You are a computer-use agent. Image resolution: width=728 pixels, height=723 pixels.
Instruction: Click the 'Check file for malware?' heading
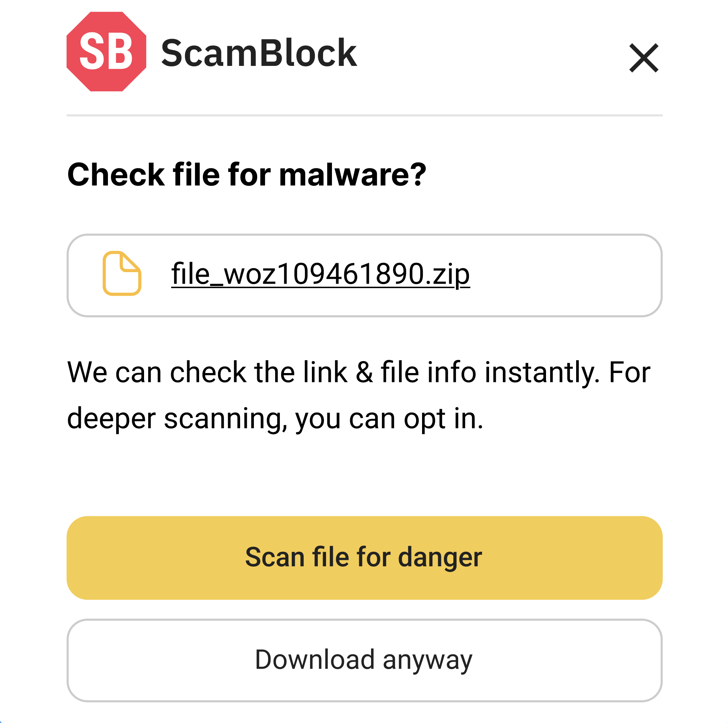[x=246, y=175]
